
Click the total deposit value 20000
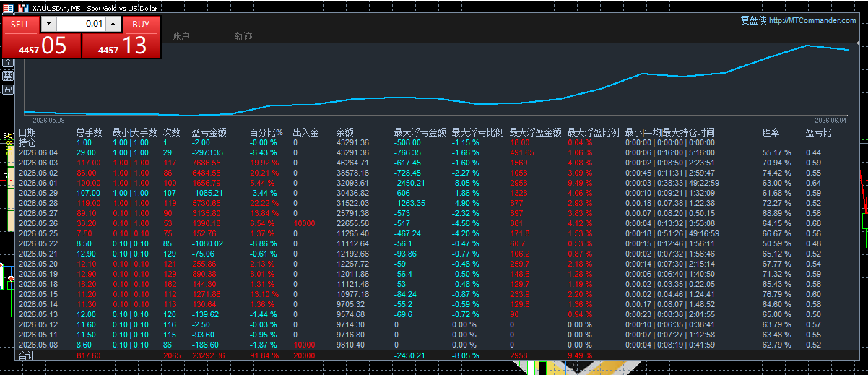(x=304, y=355)
